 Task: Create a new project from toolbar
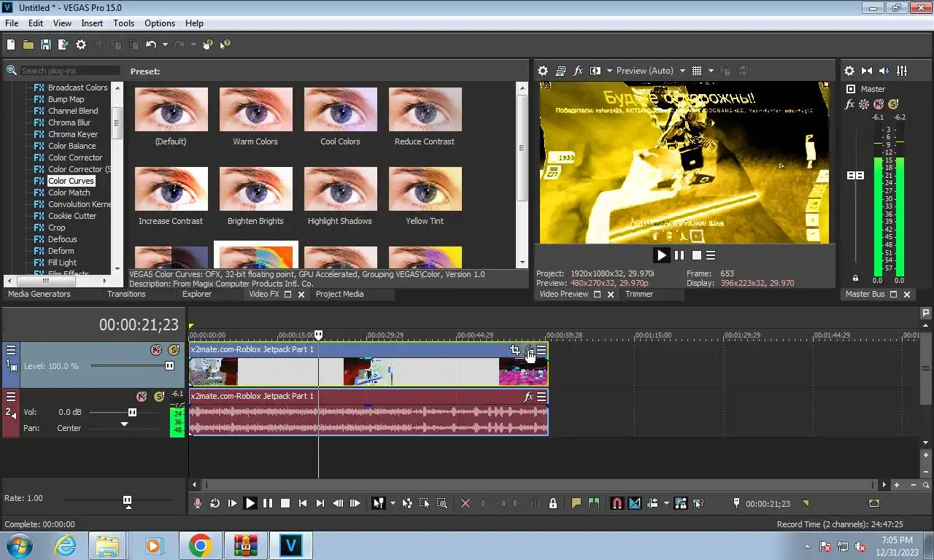(11, 44)
